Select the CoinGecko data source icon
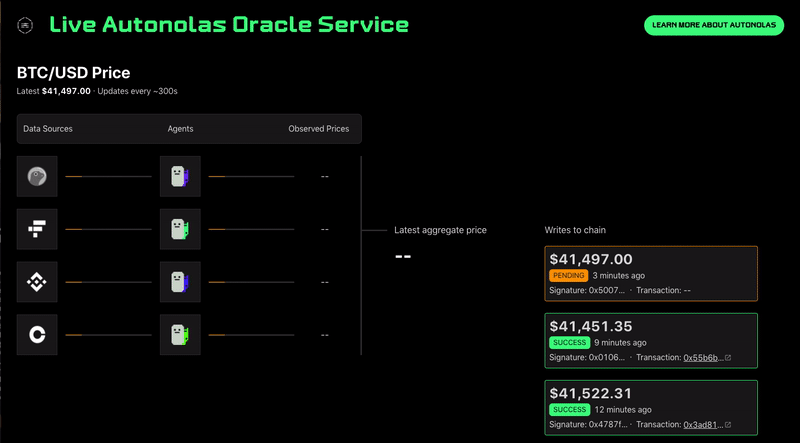The width and height of the screenshot is (800, 443). click(x=37, y=177)
